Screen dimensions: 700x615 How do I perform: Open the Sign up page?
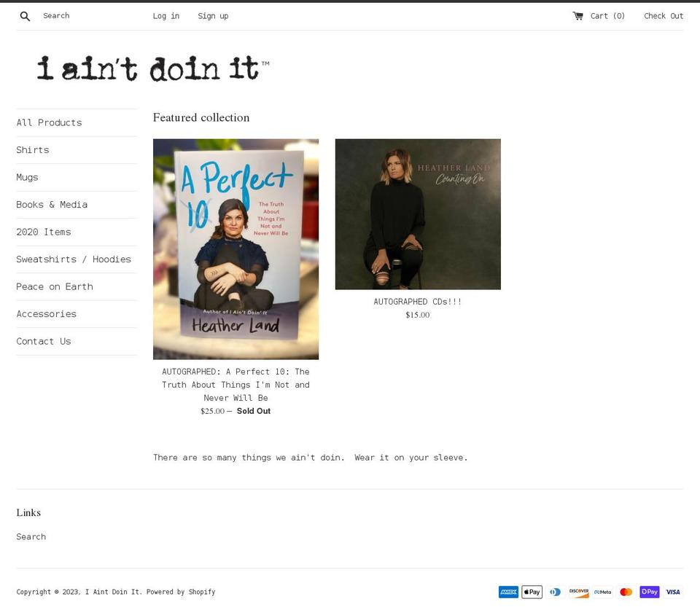pyautogui.click(x=213, y=15)
